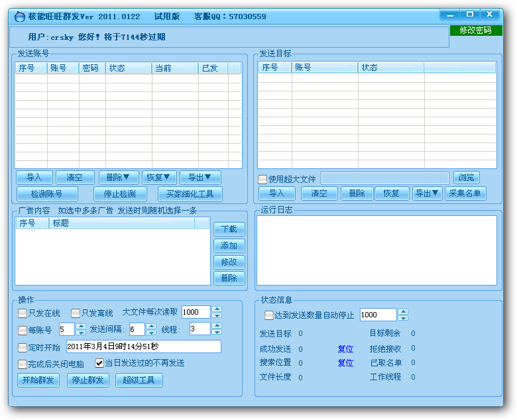Click 标题 column header in ad content

coord(122,223)
